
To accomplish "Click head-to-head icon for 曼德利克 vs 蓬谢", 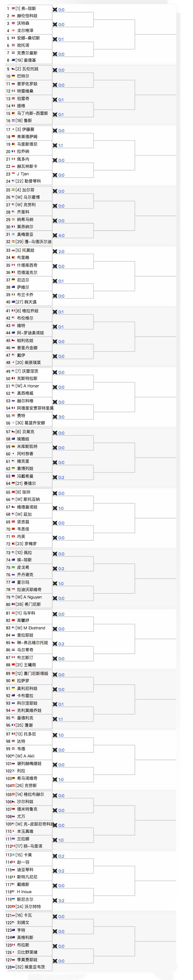I will 55,719.
